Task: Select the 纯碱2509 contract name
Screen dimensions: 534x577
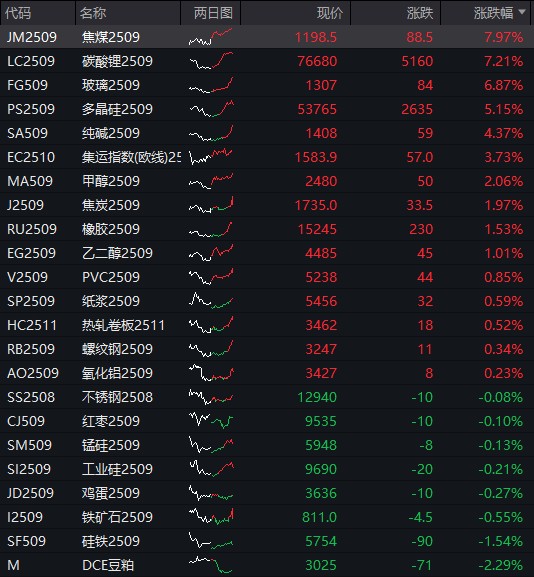Action: click(111, 133)
